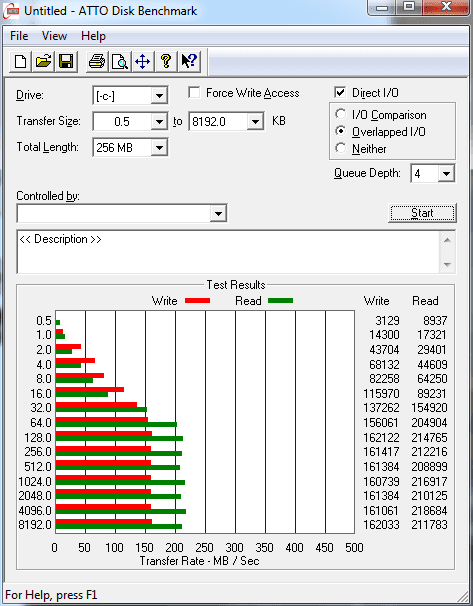Save benchmark results with floppy icon
The width and height of the screenshot is (473, 606).
pos(66,61)
